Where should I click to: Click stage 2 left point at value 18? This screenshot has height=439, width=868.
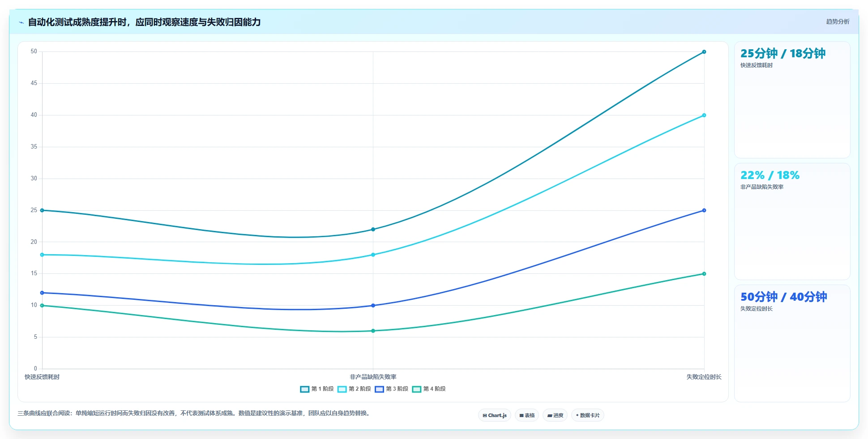click(42, 255)
